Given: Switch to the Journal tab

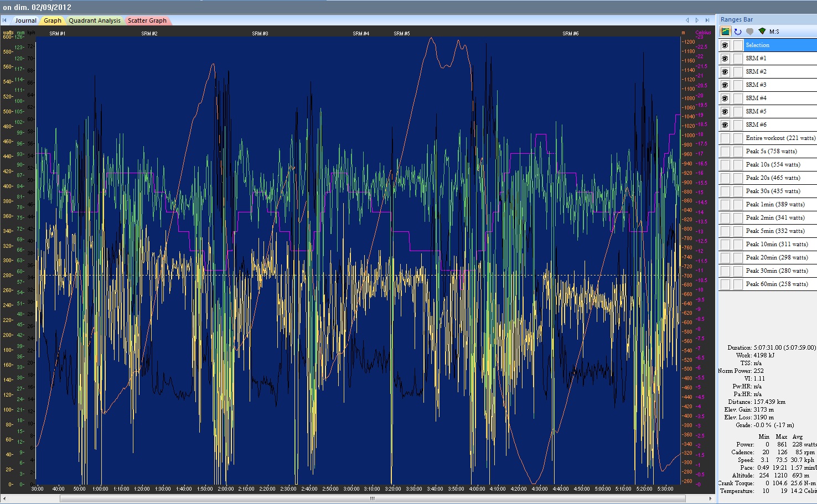Looking at the screenshot, I should pyautogui.click(x=25, y=20).
